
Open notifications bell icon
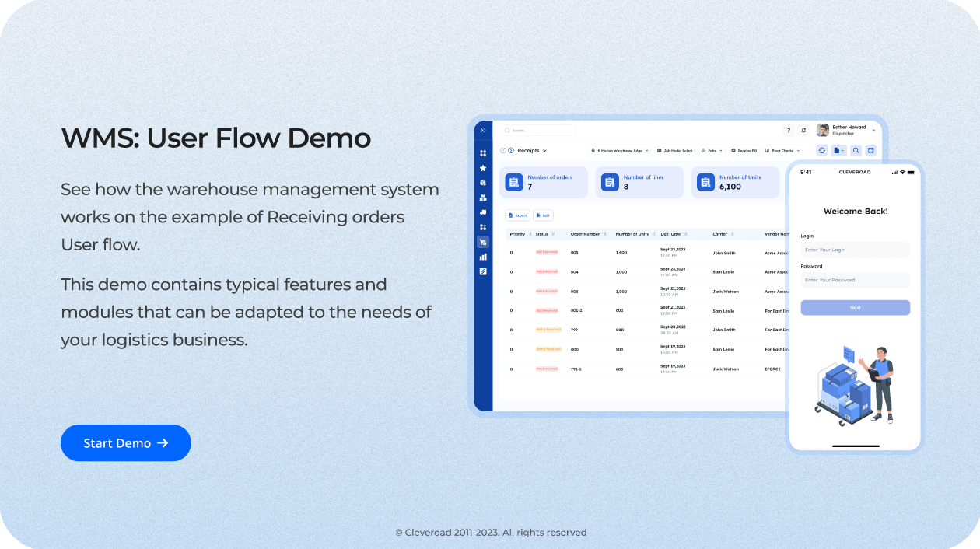(x=803, y=131)
